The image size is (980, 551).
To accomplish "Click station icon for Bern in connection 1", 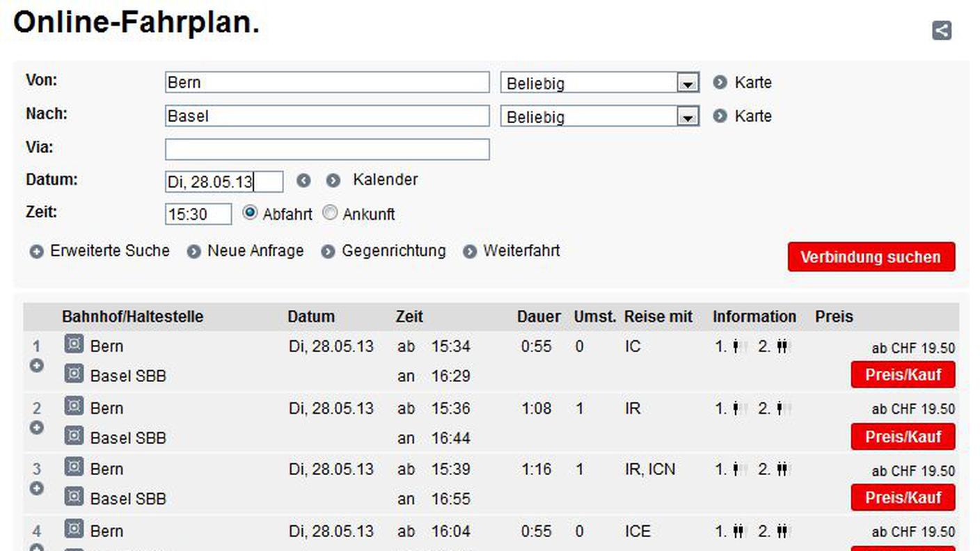I will click(x=74, y=344).
